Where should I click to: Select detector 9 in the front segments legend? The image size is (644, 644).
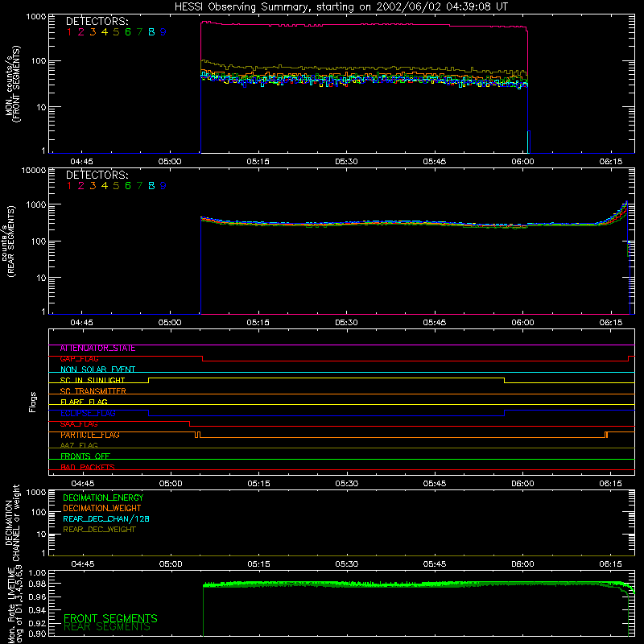click(163, 32)
